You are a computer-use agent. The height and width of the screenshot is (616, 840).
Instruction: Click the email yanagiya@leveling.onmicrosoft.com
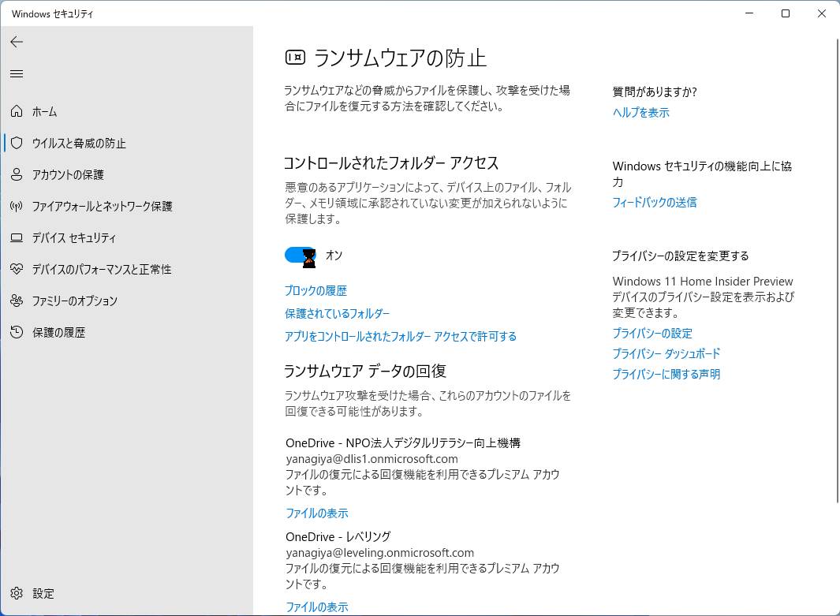(380, 553)
